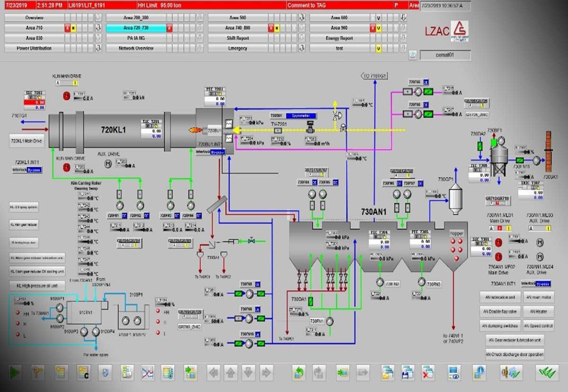Click the left arrow navigation icon
Viewport: 568px width, 392px height.
[x=213, y=373]
